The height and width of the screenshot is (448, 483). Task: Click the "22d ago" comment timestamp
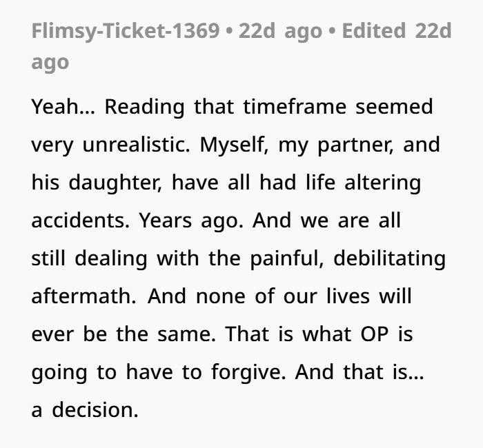[x=280, y=32]
